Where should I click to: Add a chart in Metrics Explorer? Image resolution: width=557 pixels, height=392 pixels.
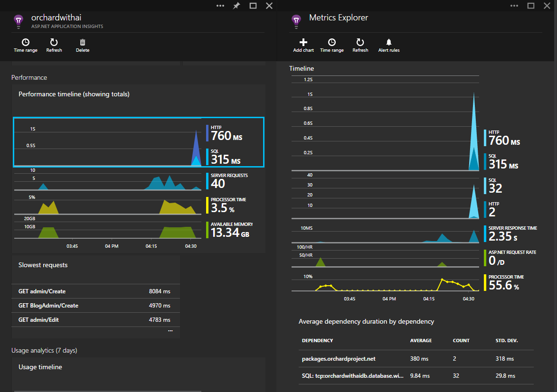303,46
